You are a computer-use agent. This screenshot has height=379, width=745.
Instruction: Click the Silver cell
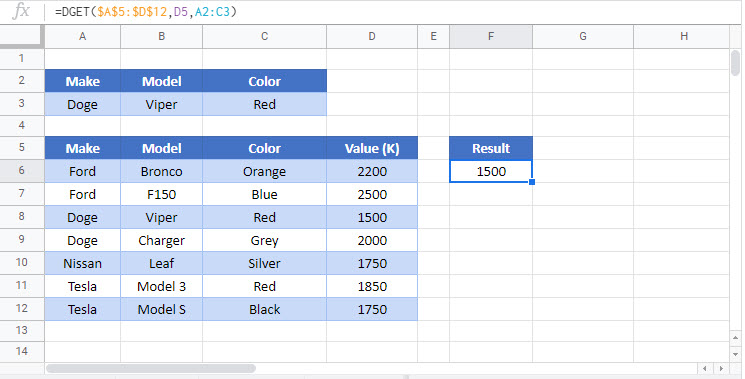(x=265, y=263)
